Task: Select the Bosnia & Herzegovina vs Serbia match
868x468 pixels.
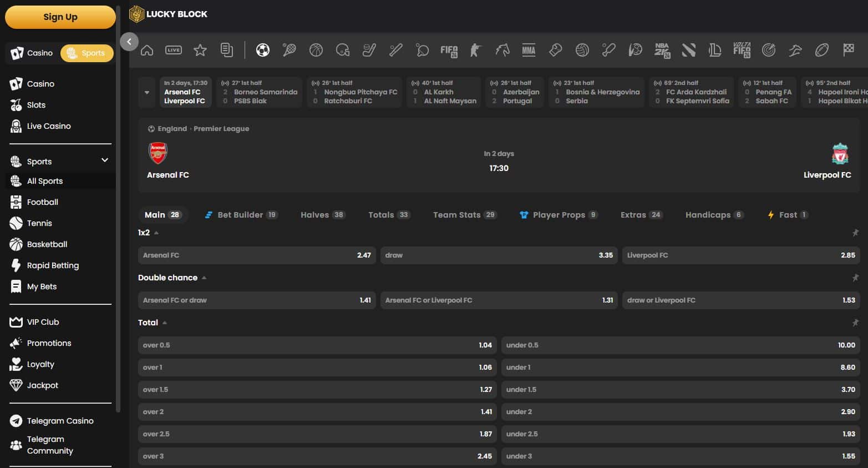Action: (596, 92)
